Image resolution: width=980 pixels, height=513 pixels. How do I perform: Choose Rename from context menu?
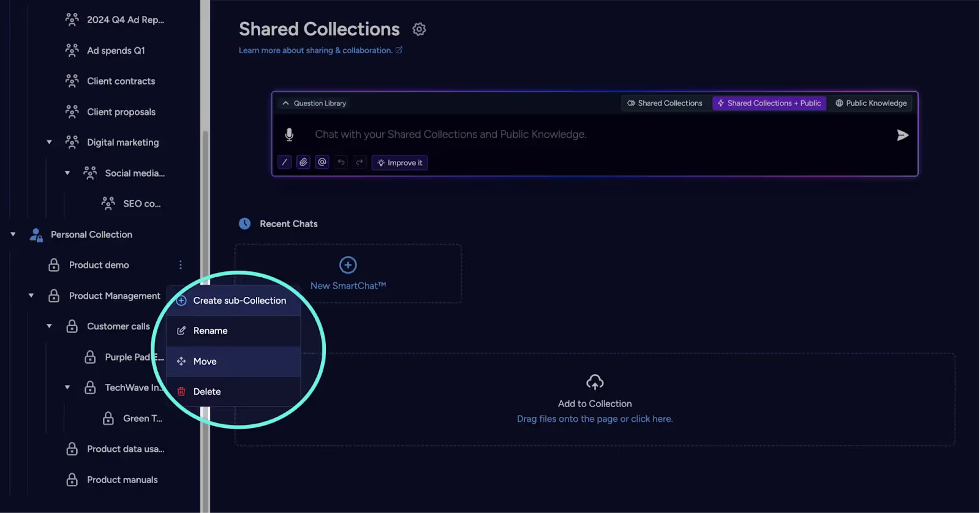pos(233,331)
